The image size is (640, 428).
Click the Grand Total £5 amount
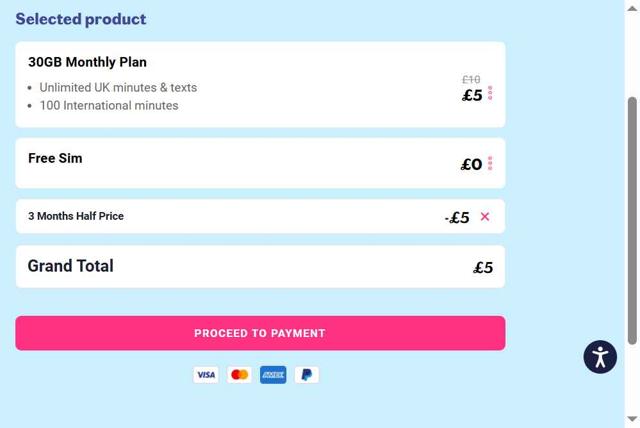pyautogui.click(x=483, y=267)
